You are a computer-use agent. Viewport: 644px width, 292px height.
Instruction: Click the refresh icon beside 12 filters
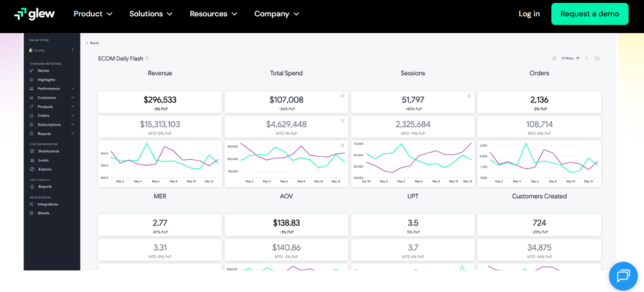point(554,58)
